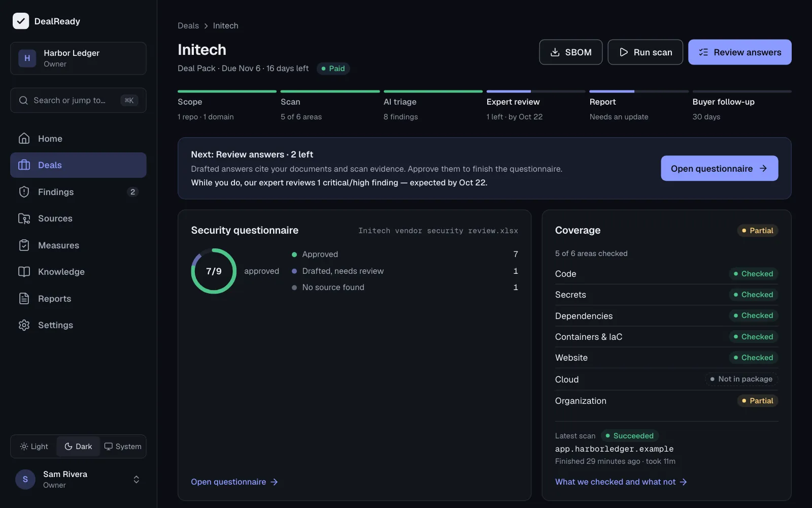This screenshot has height=508, width=812.
Task: Click the Review answers button
Action: point(740,52)
